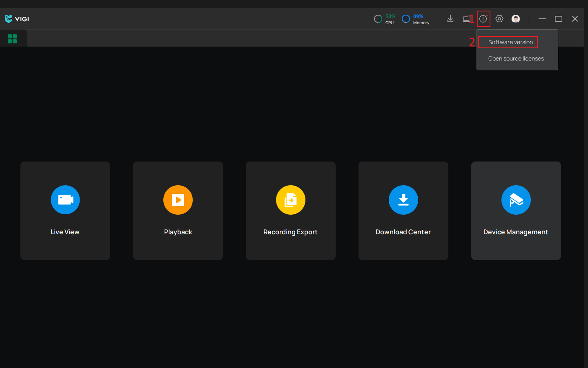588x368 pixels.
Task: Click the download arrow icon in the title bar
Action: pyautogui.click(x=450, y=19)
